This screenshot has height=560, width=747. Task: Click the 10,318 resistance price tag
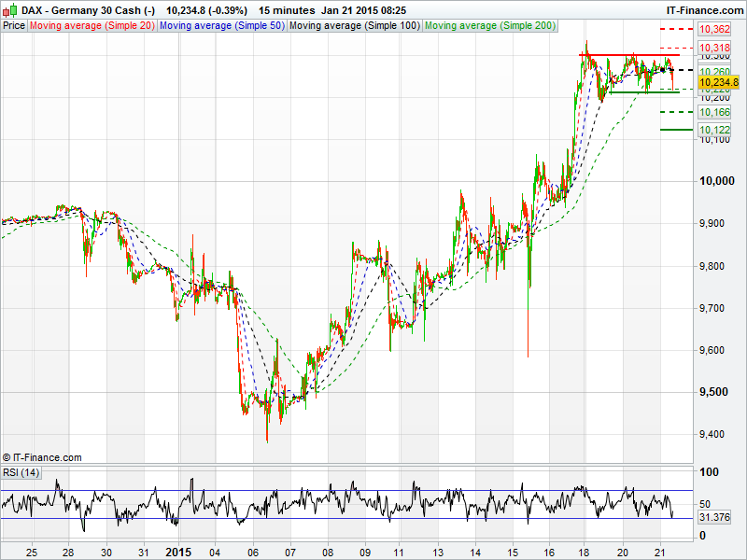pos(714,47)
